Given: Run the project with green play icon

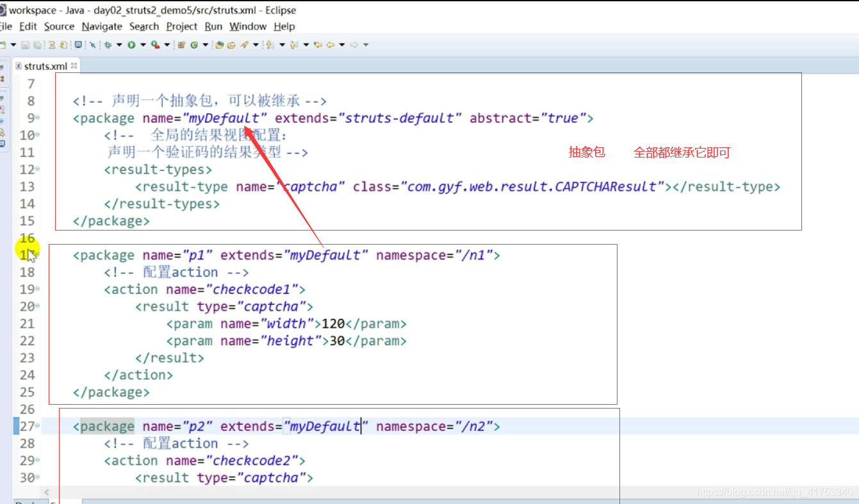Looking at the screenshot, I should click(x=131, y=45).
